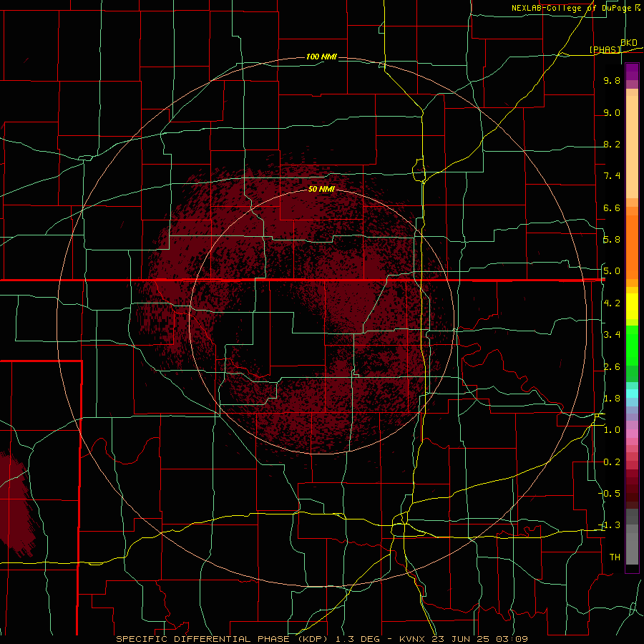Click the 6.6 legend value

[x=612, y=208]
